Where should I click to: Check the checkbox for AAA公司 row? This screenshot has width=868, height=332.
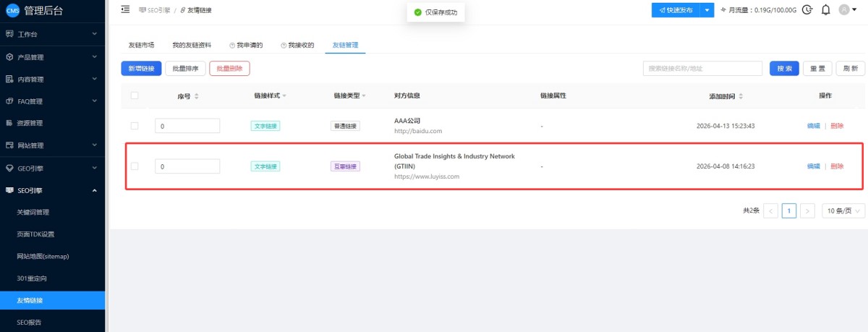click(135, 126)
